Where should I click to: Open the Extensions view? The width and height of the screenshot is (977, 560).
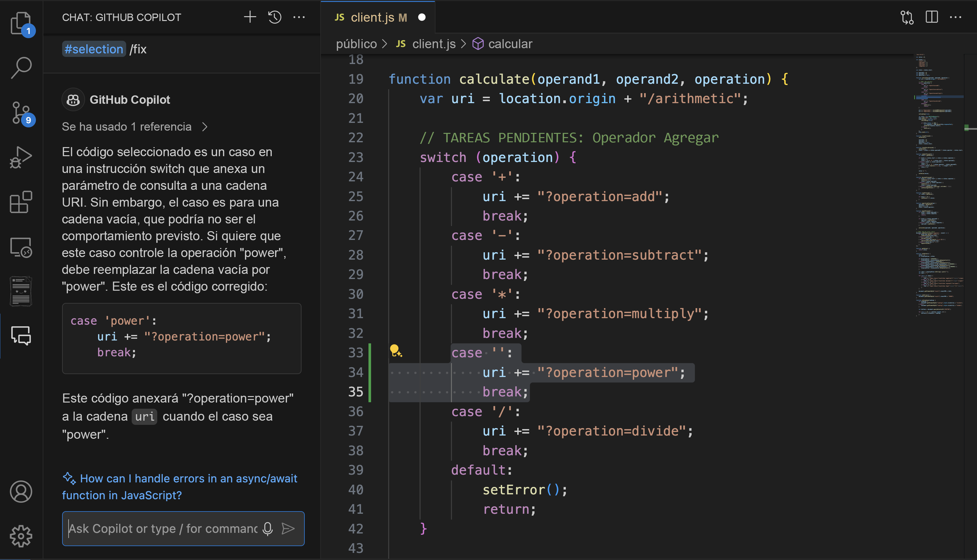(x=21, y=202)
